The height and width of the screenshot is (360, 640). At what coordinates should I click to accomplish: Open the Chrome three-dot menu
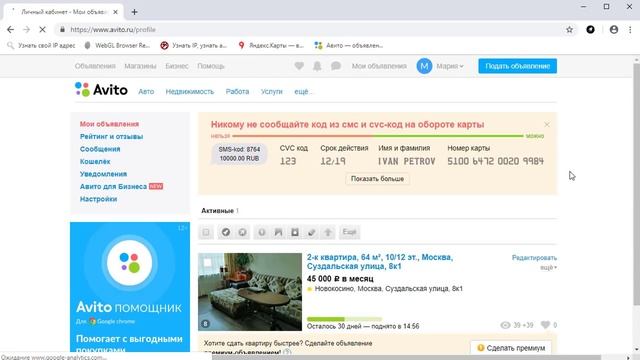click(x=630, y=29)
